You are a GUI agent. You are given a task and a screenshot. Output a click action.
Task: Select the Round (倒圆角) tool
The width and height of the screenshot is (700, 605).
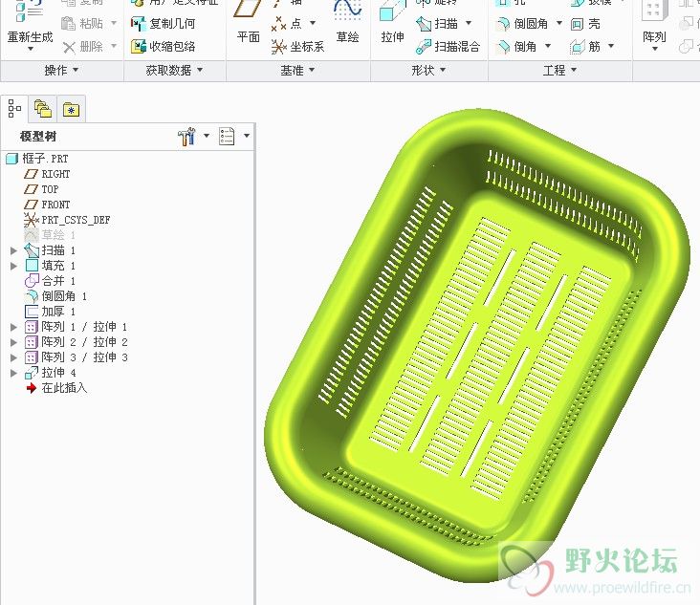click(522, 23)
